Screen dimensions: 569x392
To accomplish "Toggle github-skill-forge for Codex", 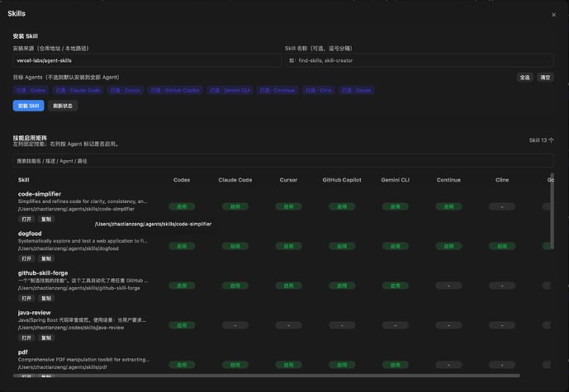I will pyautogui.click(x=182, y=286).
